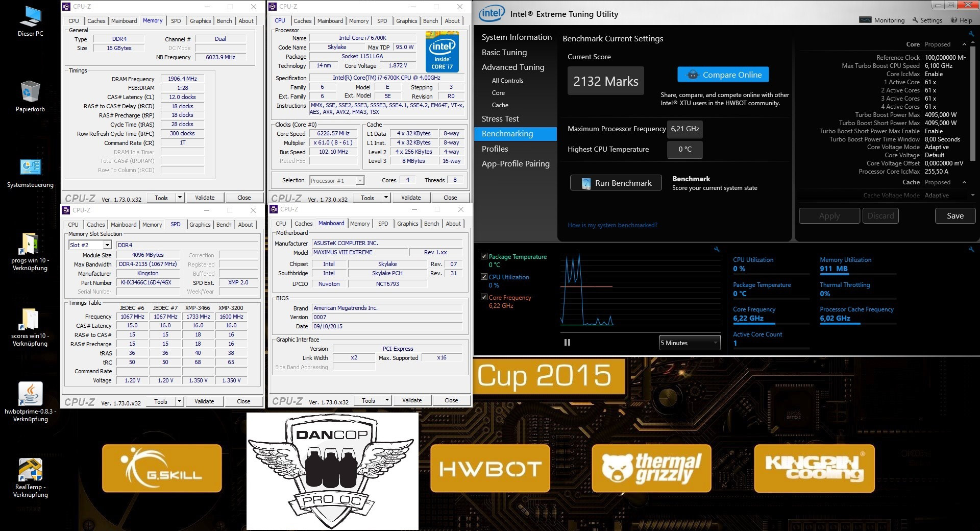Click the Save button in XTU
The width and height of the screenshot is (980, 531).
coord(955,215)
